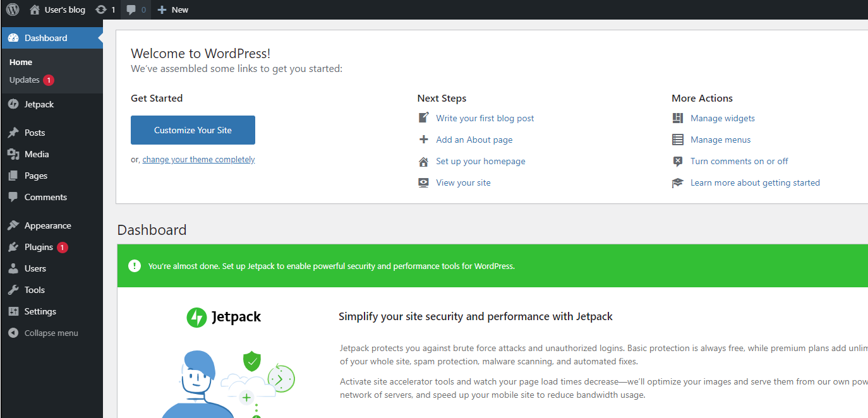Click the Collapse menu arrow icon

coord(13,333)
